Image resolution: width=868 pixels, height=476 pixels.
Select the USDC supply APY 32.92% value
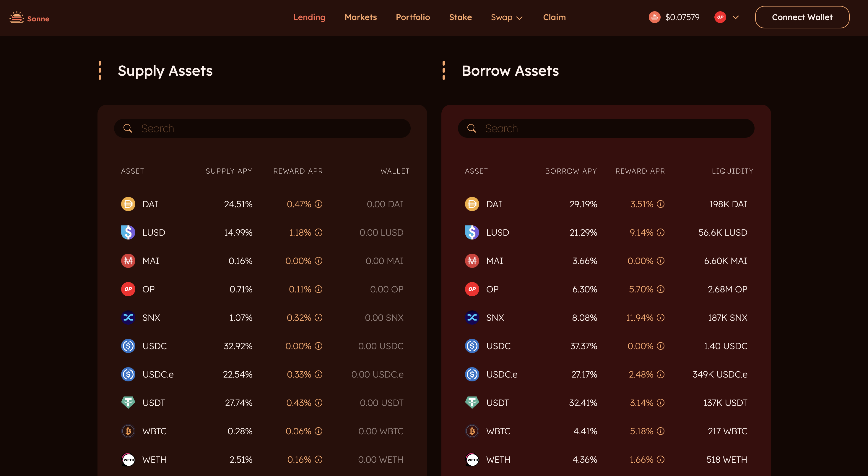pos(238,346)
